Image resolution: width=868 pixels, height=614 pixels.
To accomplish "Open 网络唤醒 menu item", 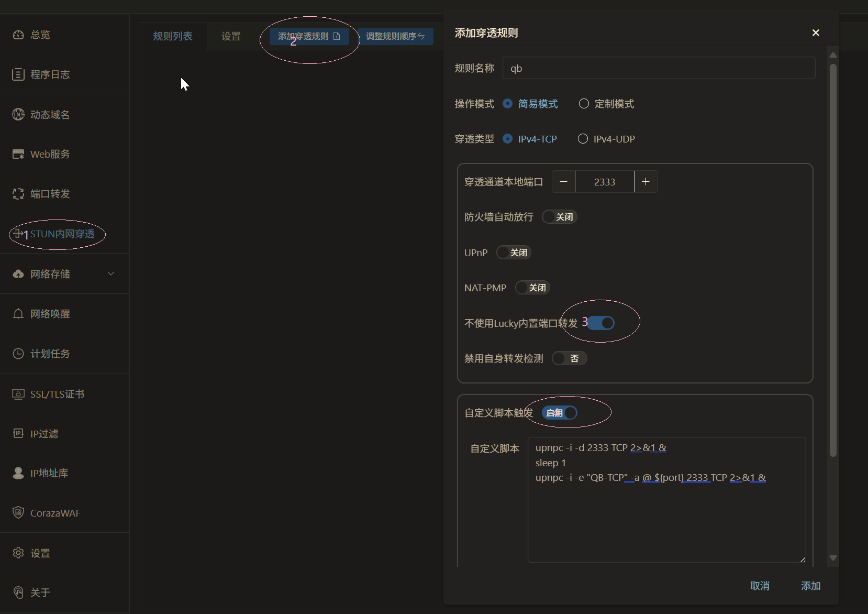I will click(65, 314).
